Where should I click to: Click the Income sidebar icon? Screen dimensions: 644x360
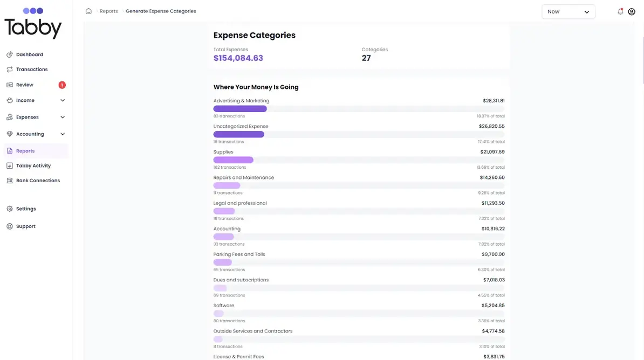[x=10, y=100]
